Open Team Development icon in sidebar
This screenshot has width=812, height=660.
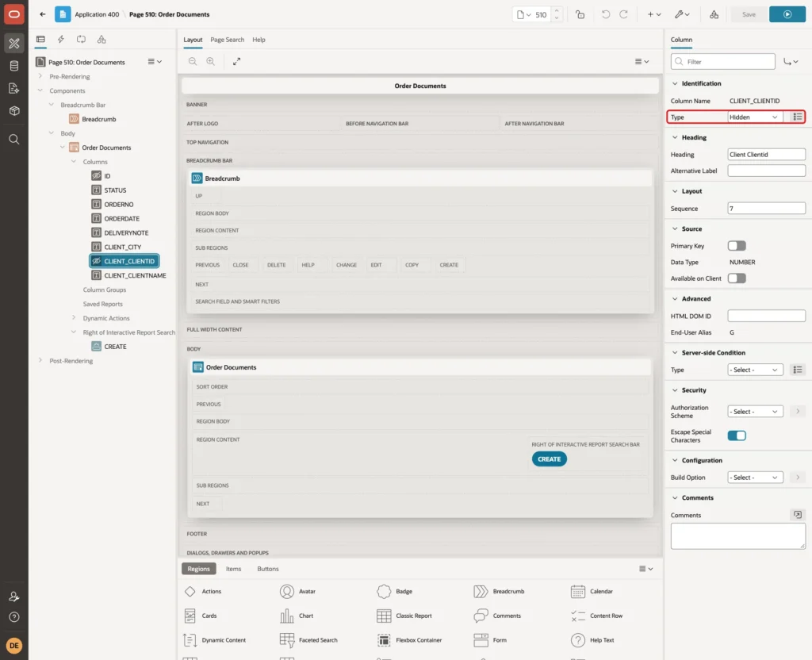coord(14,88)
